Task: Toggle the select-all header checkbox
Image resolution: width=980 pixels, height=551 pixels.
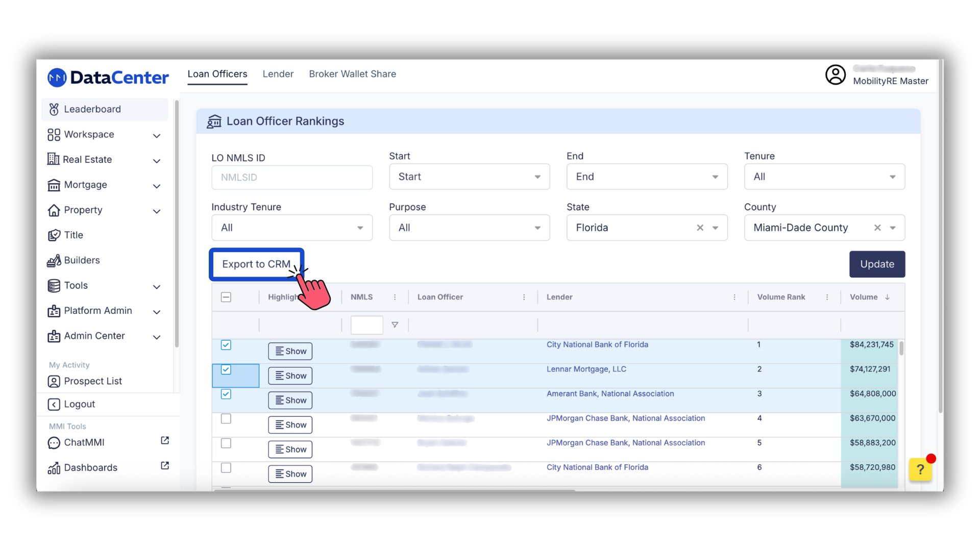Action: [x=226, y=297]
